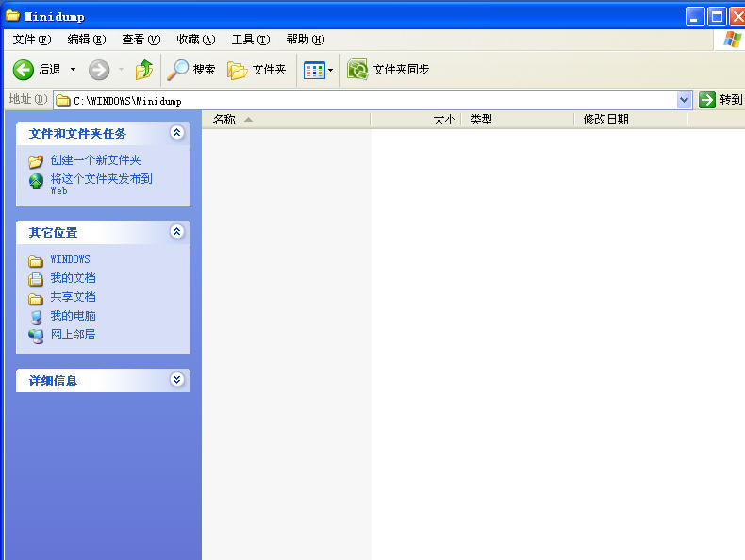745x560 pixels.
Task: Click the Network Places icon in sidebar
Action: [36, 337]
